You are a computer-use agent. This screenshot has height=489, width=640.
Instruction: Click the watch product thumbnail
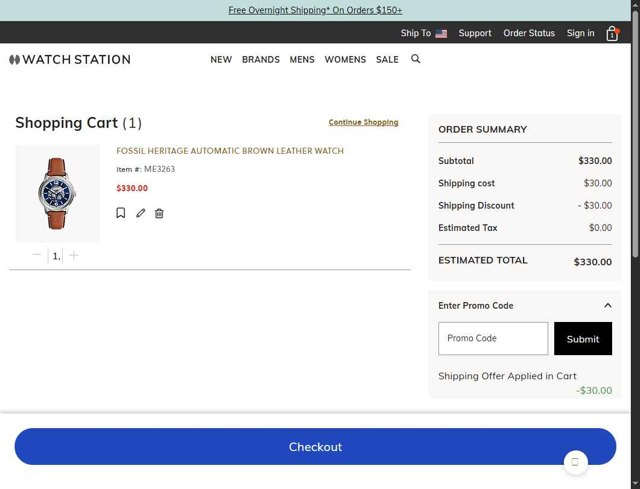click(x=57, y=193)
